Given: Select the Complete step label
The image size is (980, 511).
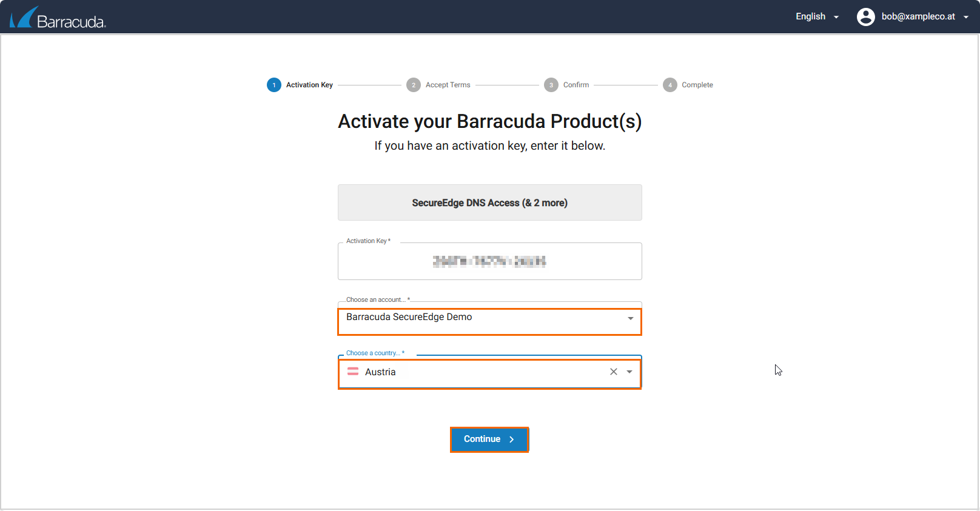Looking at the screenshot, I should [x=697, y=85].
